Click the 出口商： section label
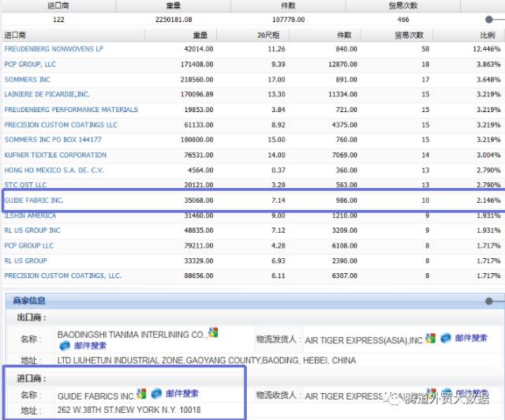Image resolution: width=505 pixels, height=420 pixels. [x=32, y=317]
